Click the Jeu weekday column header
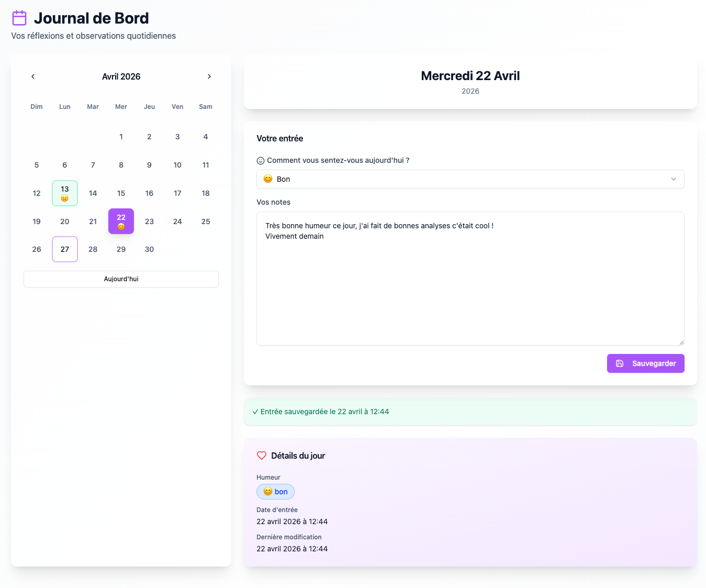 (x=150, y=107)
